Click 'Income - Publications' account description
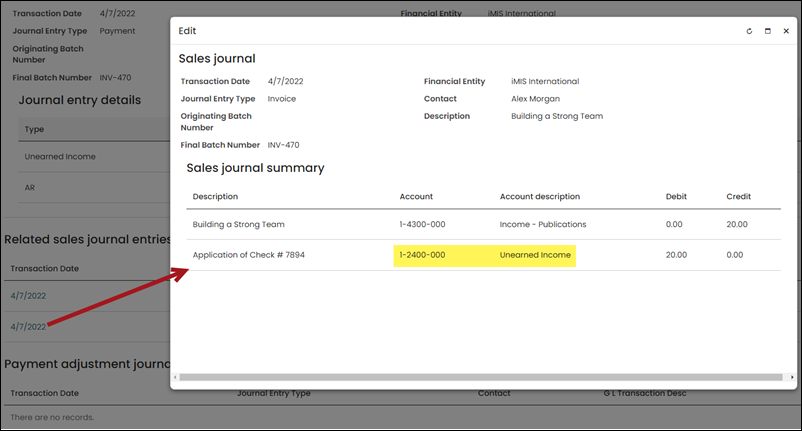 coord(543,224)
